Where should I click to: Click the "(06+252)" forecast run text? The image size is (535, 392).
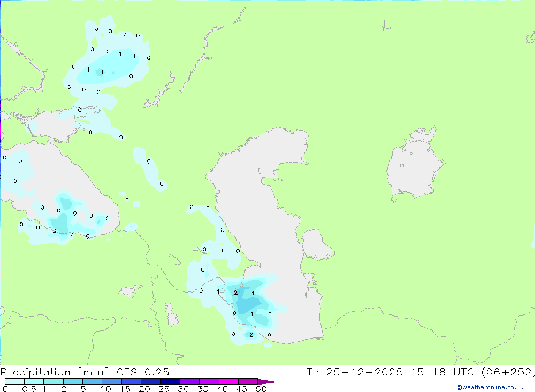(508, 372)
